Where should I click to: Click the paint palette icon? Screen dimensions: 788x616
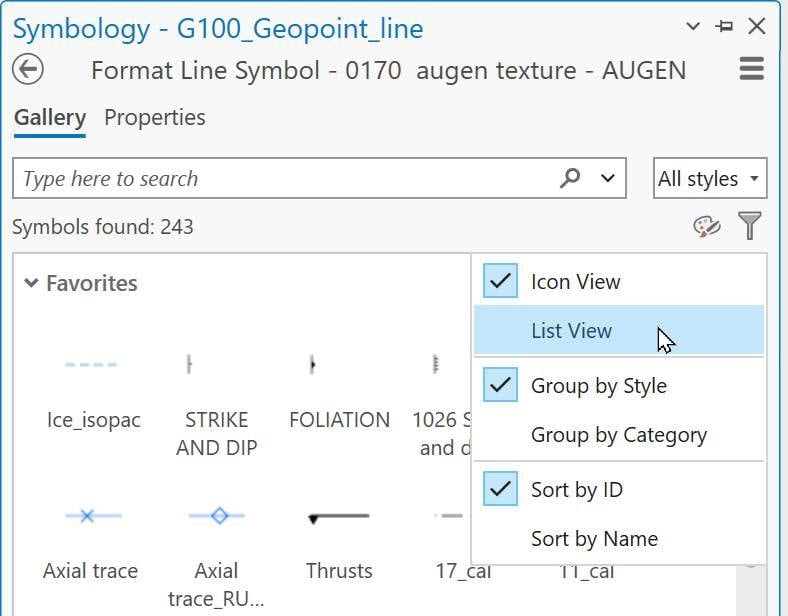click(707, 227)
